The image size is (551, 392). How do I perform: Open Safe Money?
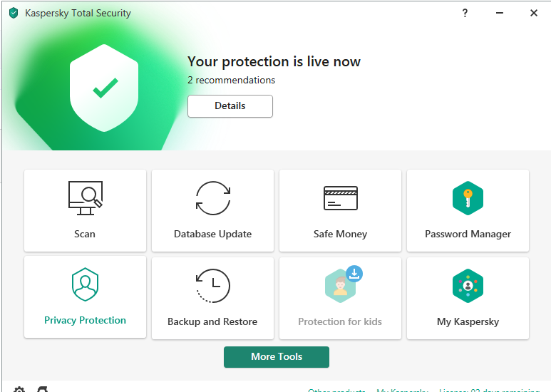(340, 210)
